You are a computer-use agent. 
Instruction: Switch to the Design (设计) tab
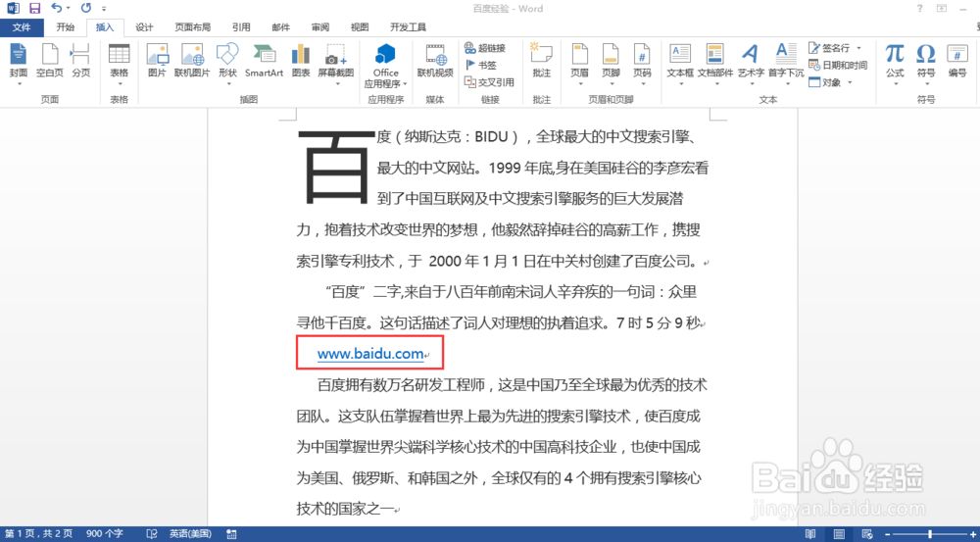[x=144, y=27]
